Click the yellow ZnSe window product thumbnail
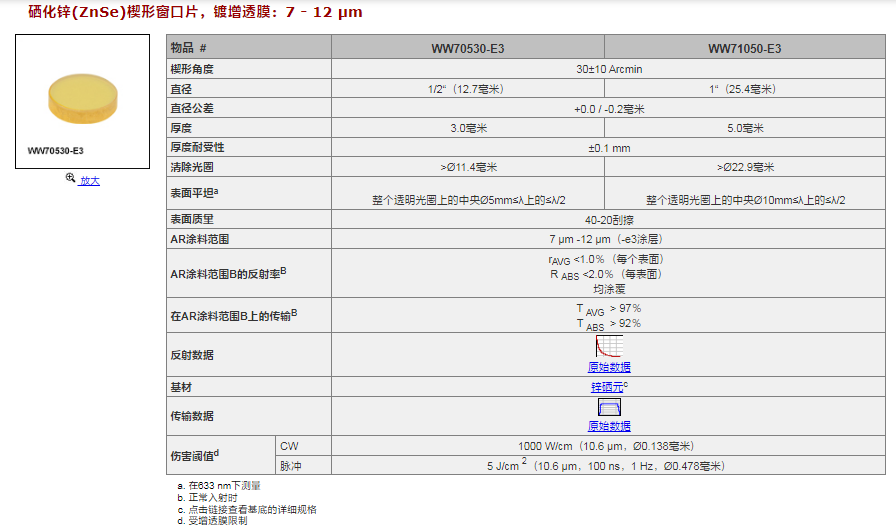Viewport: 896px width, 528px height. (83, 98)
